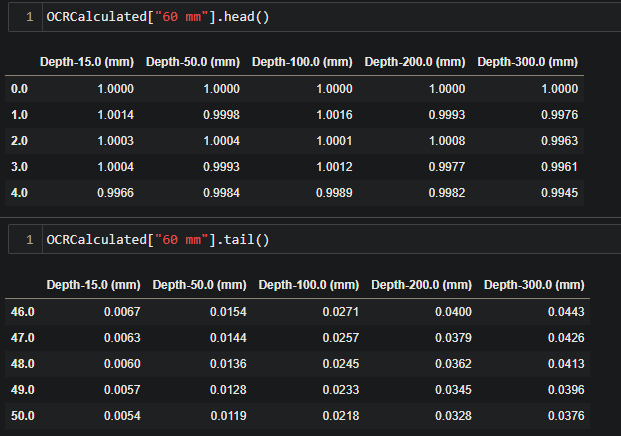This screenshot has width=621, height=436.
Task: Click the value 0.0443 in row 46.0
Action: (x=566, y=312)
